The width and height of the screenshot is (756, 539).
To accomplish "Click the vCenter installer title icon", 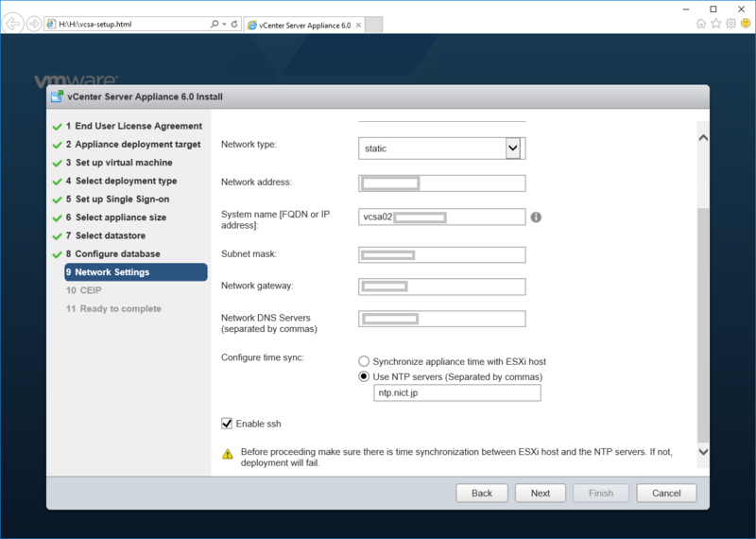I will click(57, 96).
